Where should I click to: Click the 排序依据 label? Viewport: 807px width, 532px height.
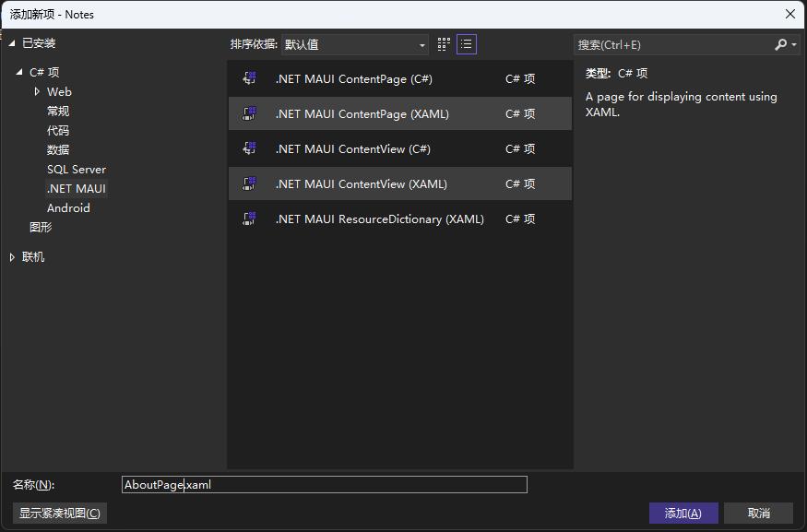254,44
